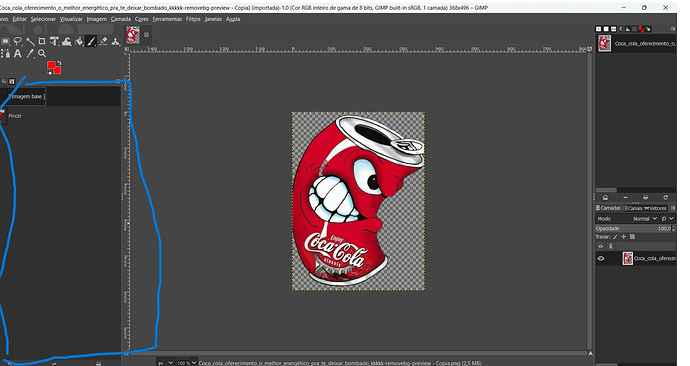The width and height of the screenshot is (690, 366).
Task: Toggle lock alpha channel icon
Action: (632, 237)
